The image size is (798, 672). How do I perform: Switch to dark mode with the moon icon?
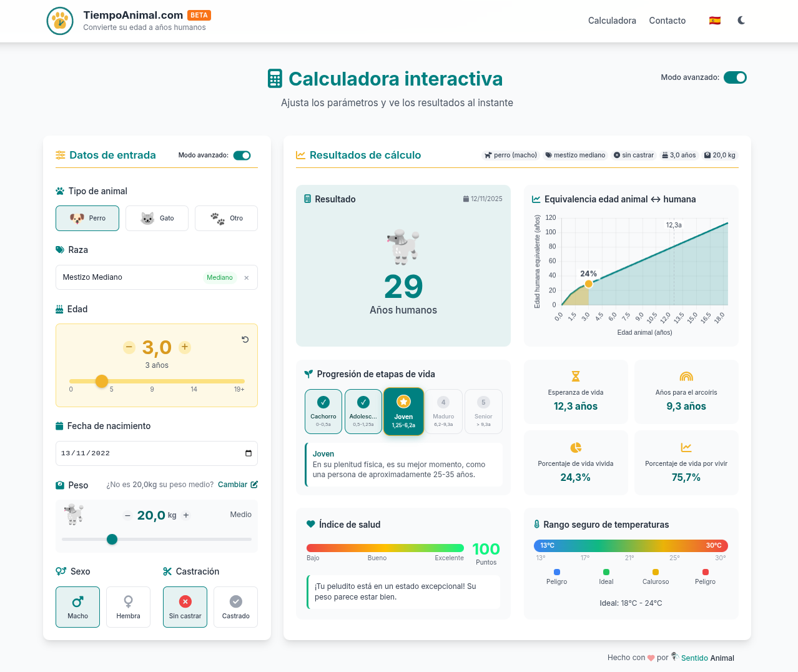[741, 20]
